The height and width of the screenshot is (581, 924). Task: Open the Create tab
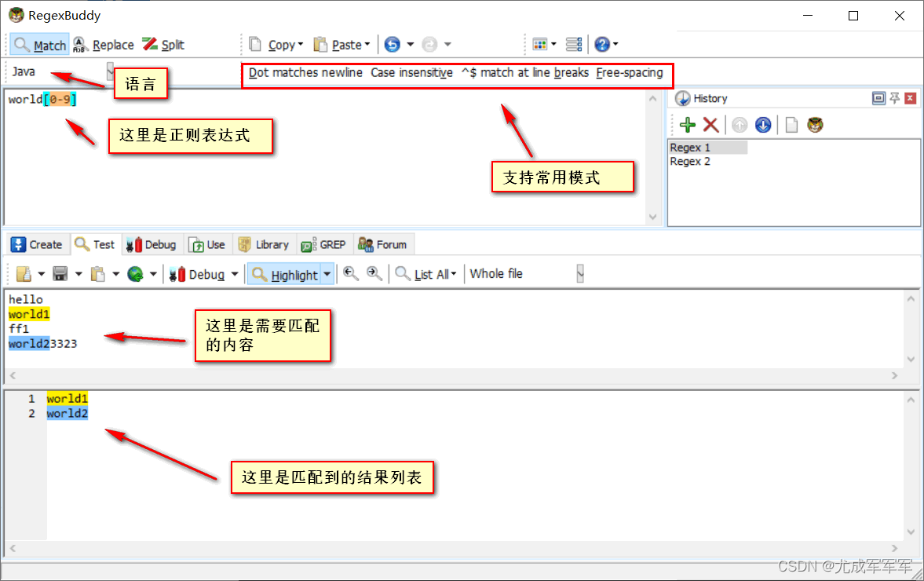click(37, 244)
